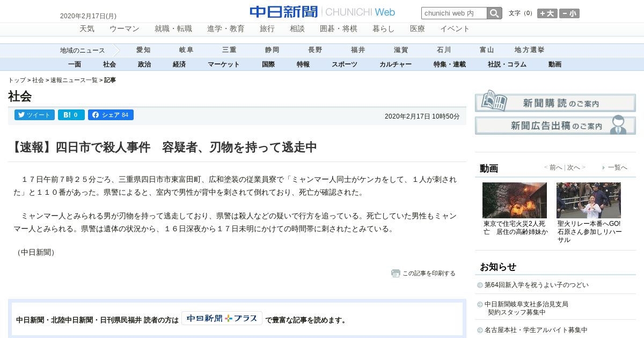
Task: Click the printer icon to print the article
Action: pos(396,273)
